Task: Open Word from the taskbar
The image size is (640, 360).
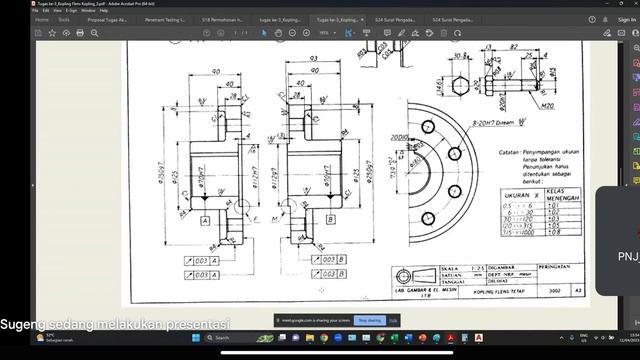Action: click(408, 338)
